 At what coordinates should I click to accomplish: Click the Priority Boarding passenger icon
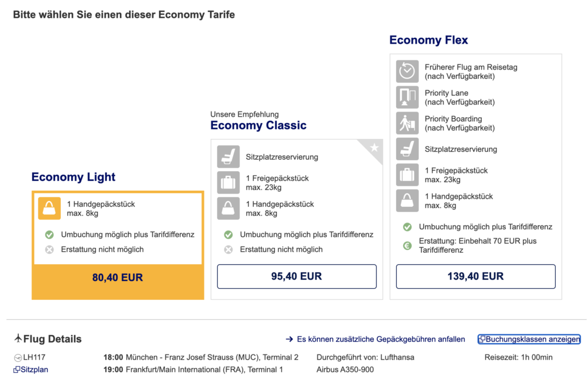pos(407,123)
